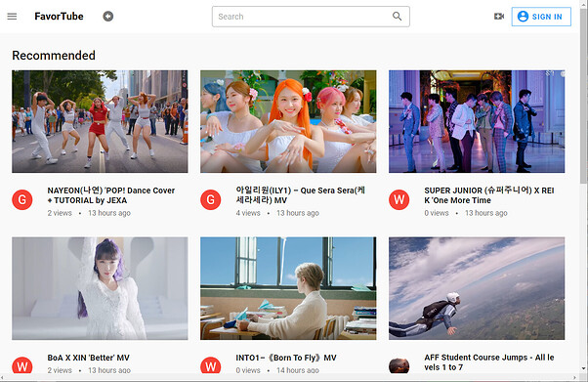
Task: Open the hamburger menu
Action: click(x=12, y=17)
